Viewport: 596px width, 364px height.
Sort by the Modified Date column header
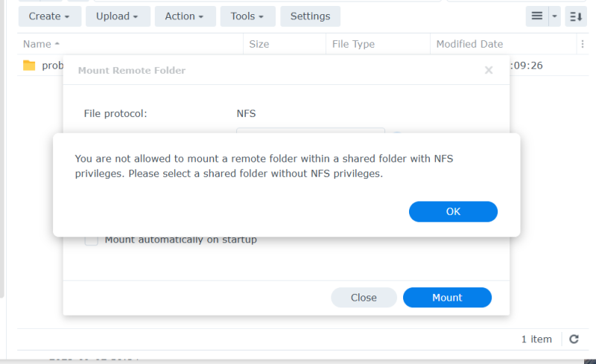[x=469, y=45]
